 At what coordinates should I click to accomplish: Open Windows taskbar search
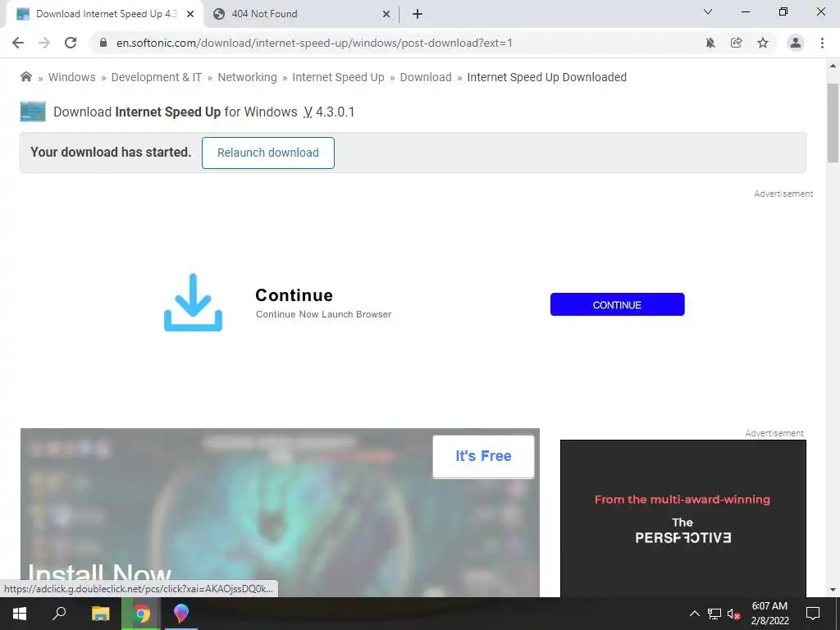[x=59, y=614]
